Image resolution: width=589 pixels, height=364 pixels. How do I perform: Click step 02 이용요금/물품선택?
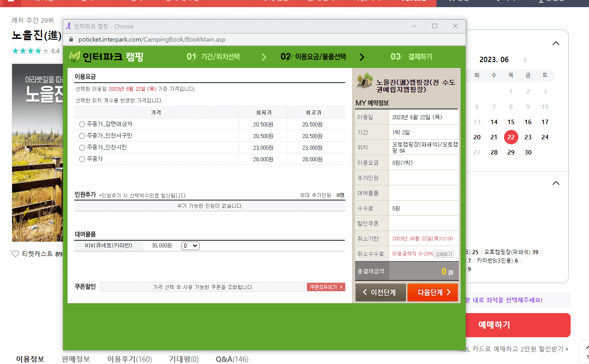313,57
